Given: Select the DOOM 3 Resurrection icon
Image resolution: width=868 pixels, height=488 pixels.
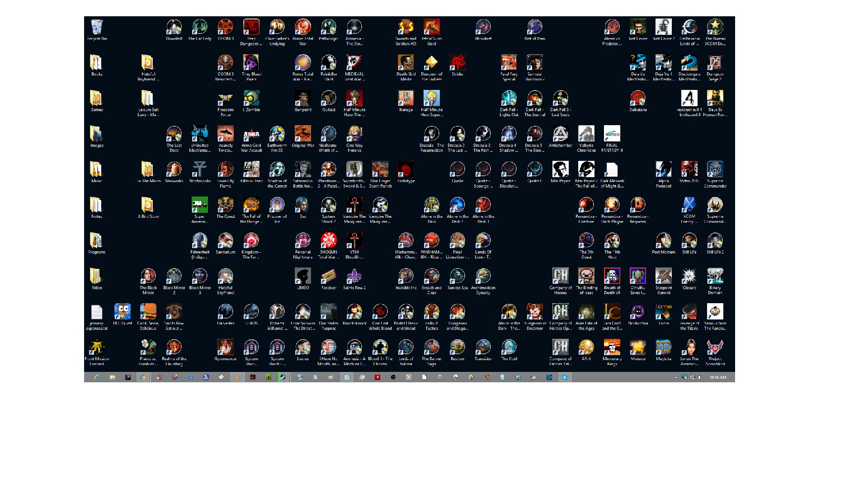Looking at the screenshot, I should point(226,68).
